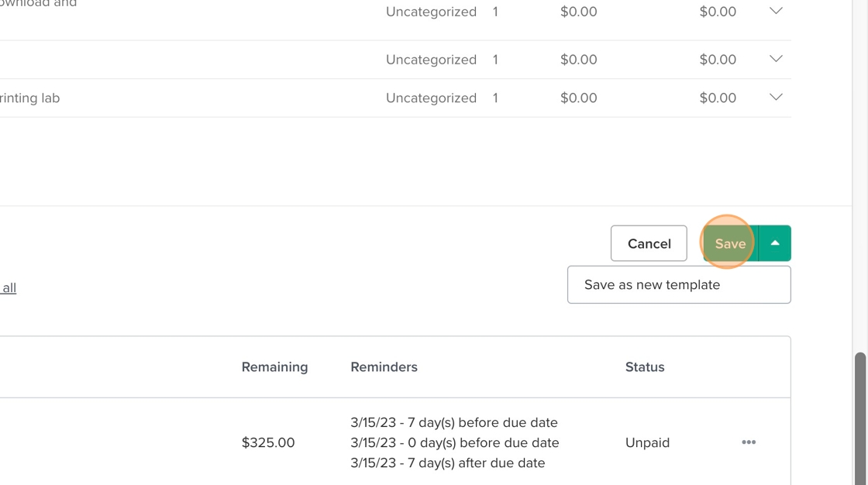Image resolution: width=868 pixels, height=485 pixels.
Task: Click the printing lab item name
Action: (x=29, y=98)
